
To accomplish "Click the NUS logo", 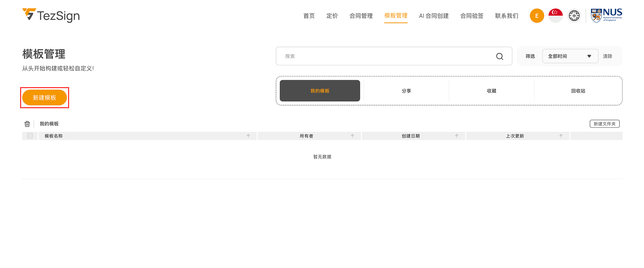I will pos(606,15).
